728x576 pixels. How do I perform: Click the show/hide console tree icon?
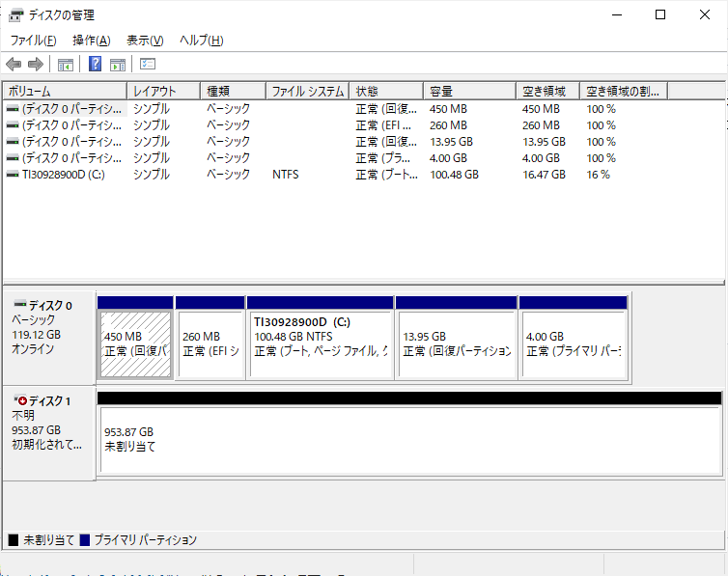click(66, 65)
